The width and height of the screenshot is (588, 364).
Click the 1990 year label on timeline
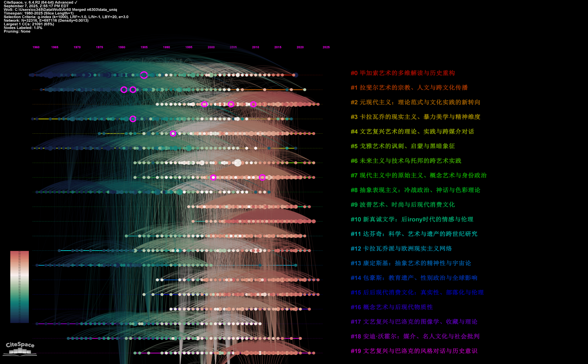[166, 47]
